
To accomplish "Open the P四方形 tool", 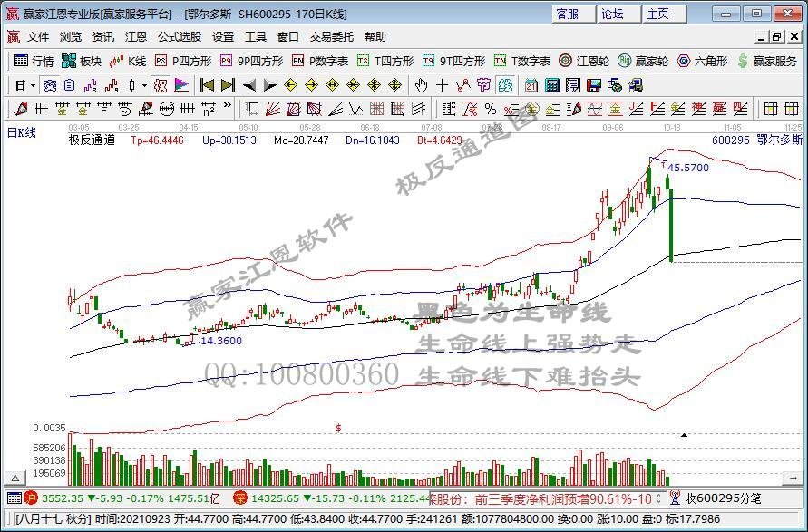I will [183, 62].
